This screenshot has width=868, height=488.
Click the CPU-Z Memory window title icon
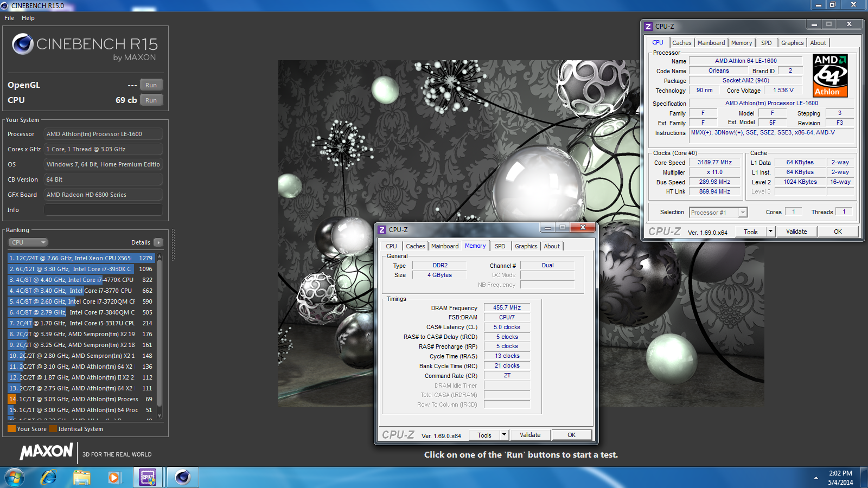[x=382, y=229]
